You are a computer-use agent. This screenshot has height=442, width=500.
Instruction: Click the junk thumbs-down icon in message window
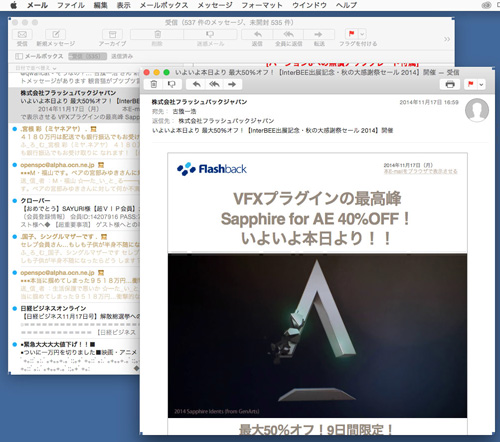tap(172, 84)
